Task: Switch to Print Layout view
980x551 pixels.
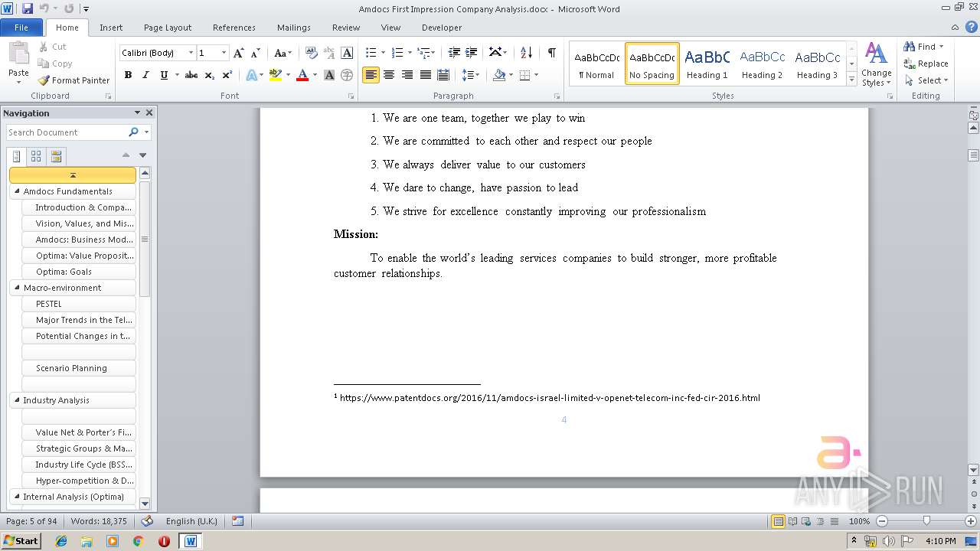Action: coord(778,521)
